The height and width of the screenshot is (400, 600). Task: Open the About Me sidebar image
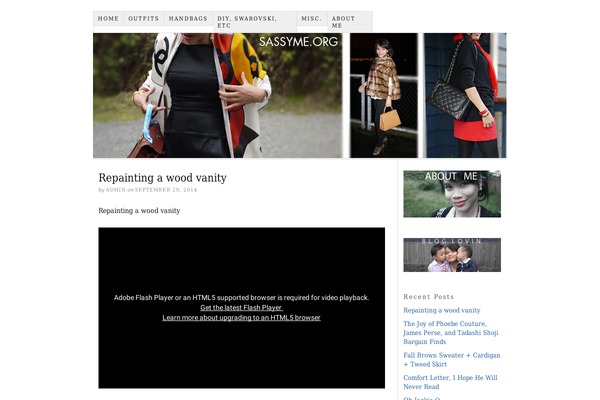pyautogui.click(x=452, y=194)
